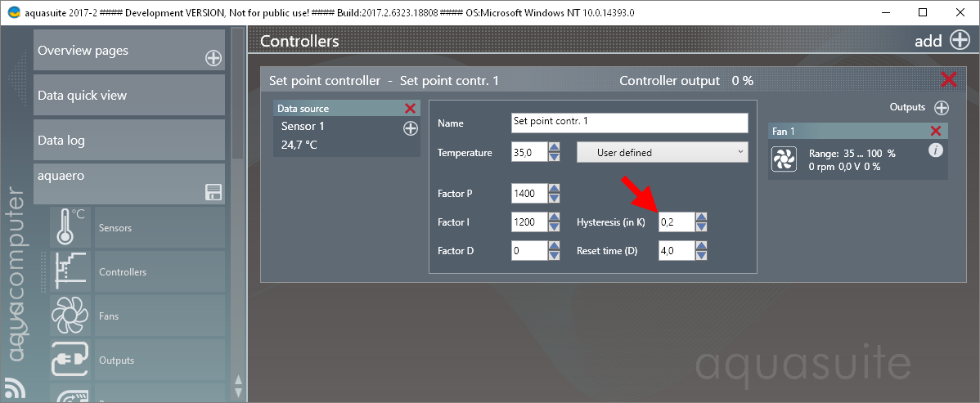The width and height of the screenshot is (980, 403).
Task: Delete the Set point controller with the red X
Action: (949, 80)
